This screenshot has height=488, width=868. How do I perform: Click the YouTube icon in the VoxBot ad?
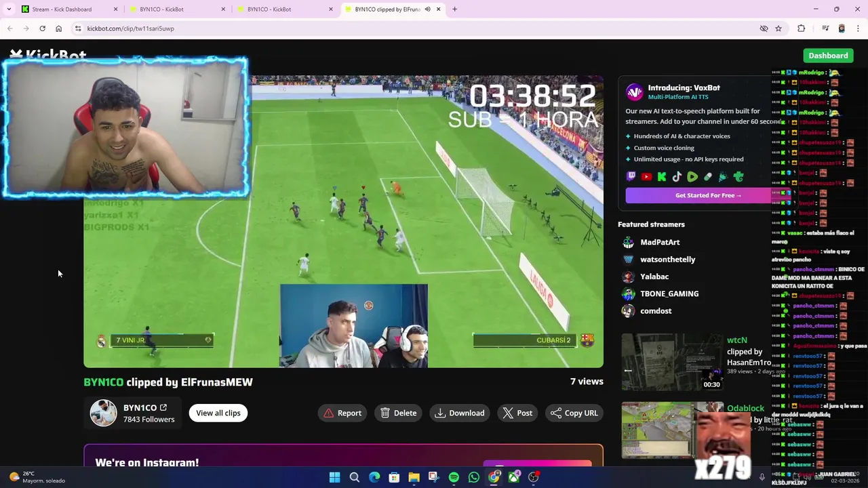pos(646,177)
